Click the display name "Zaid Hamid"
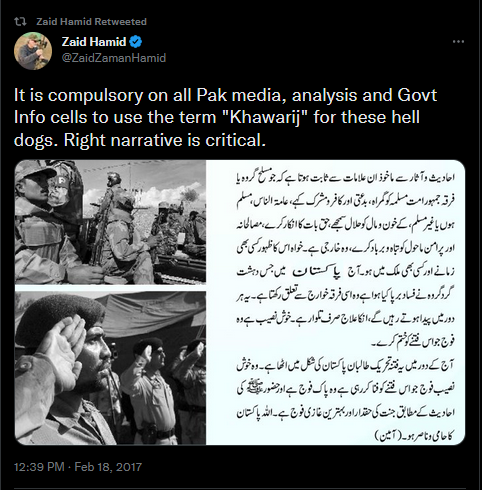Image resolution: width=482 pixels, height=490 pixels. coord(94,42)
